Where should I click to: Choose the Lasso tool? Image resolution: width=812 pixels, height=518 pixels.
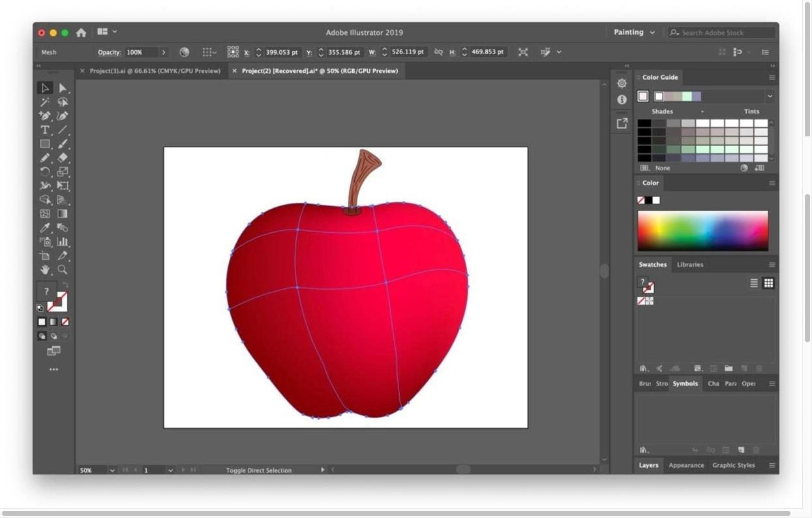click(63, 102)
